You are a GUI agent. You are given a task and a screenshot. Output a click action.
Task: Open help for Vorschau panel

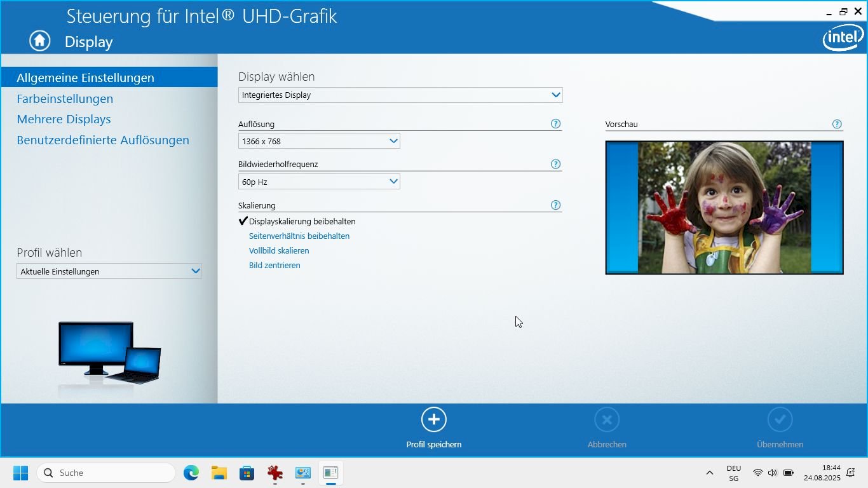click(x=837, y=125)
